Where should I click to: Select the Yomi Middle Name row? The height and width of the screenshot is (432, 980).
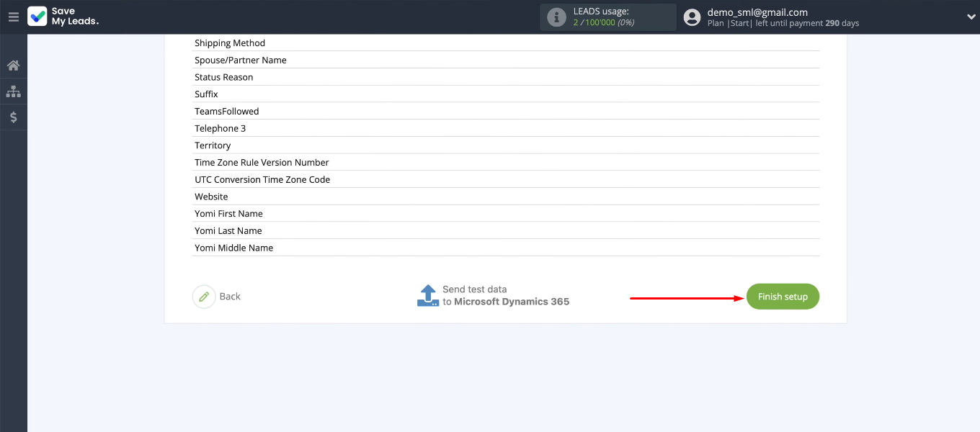coord(507,248)
